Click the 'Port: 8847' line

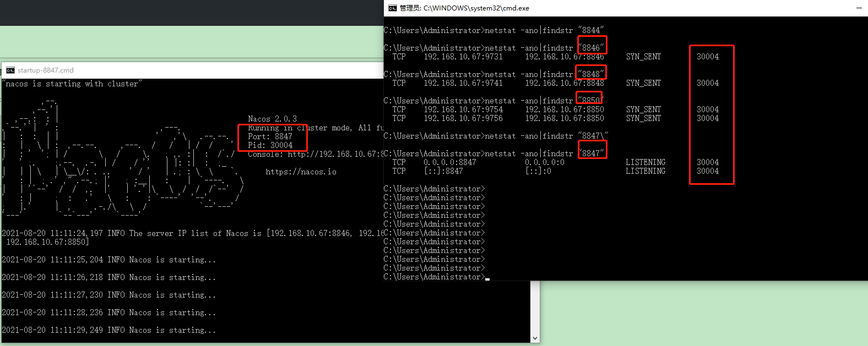pos(270,136)
